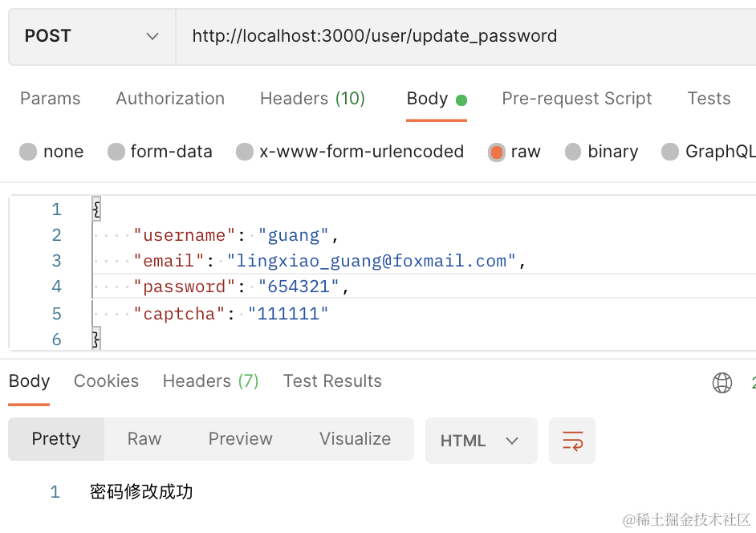Viewport: 756px width, 533px height.
Task: Open the POST method dropdown
Action: (x=91, y=36)
